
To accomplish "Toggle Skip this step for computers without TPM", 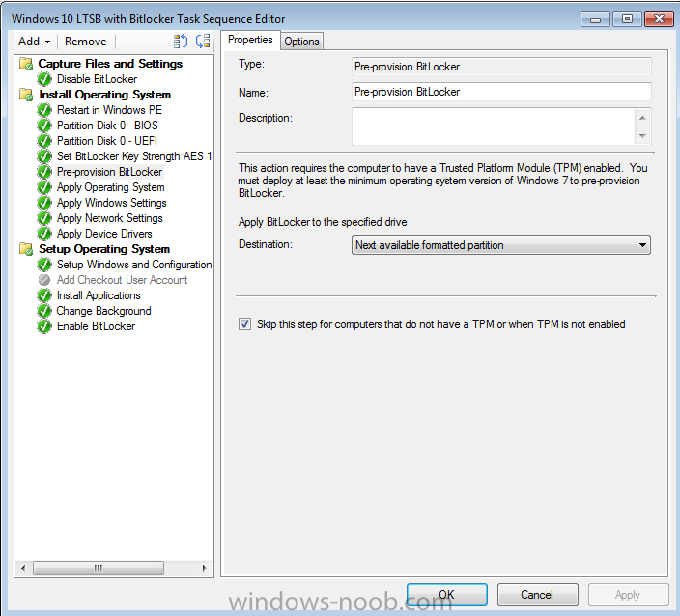I will point(244,324).
